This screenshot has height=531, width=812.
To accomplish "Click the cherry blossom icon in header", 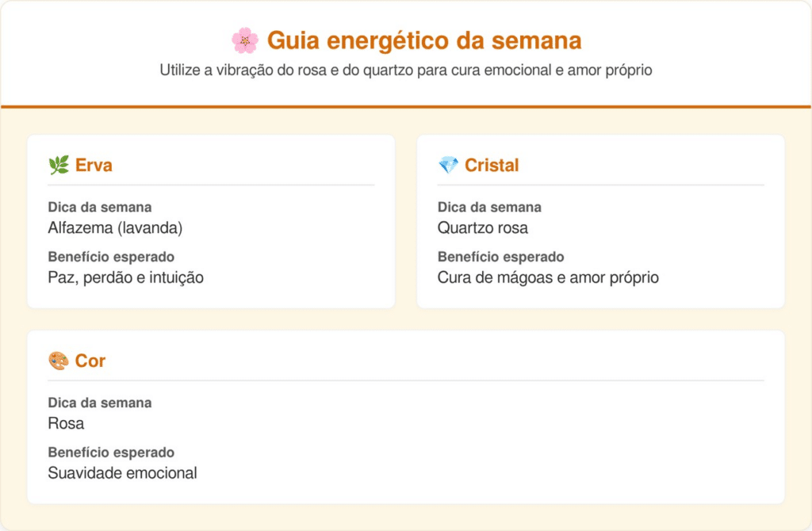I will [245, 40].
